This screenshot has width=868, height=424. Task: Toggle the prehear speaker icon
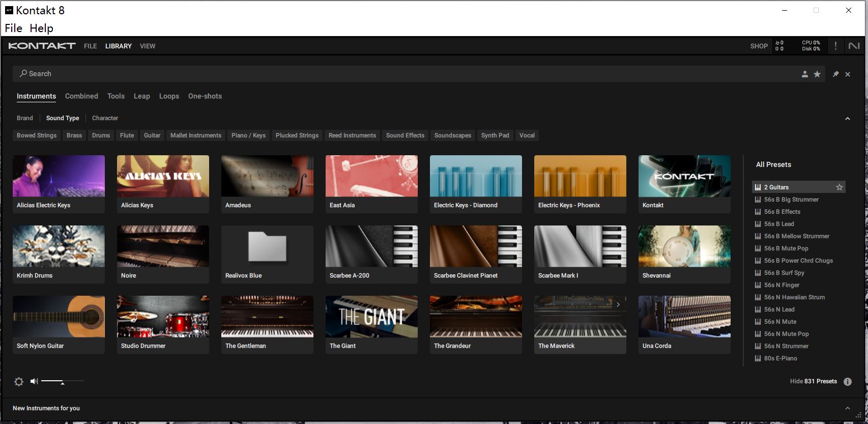pos(34,381)
